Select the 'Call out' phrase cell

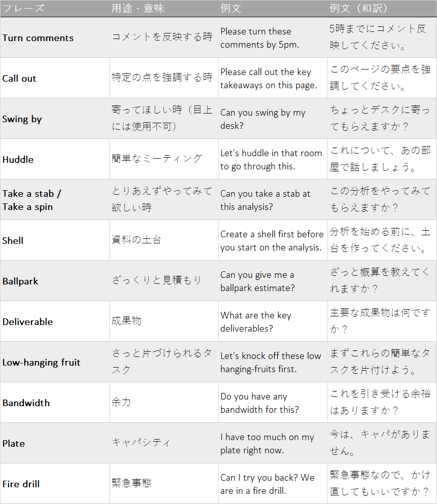pos(19,79)
